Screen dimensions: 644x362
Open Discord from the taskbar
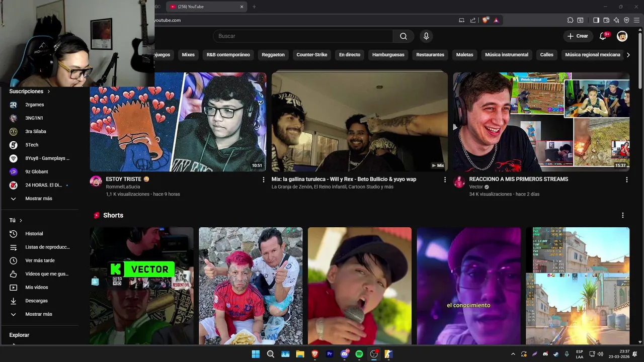click(x=345, y=354)
